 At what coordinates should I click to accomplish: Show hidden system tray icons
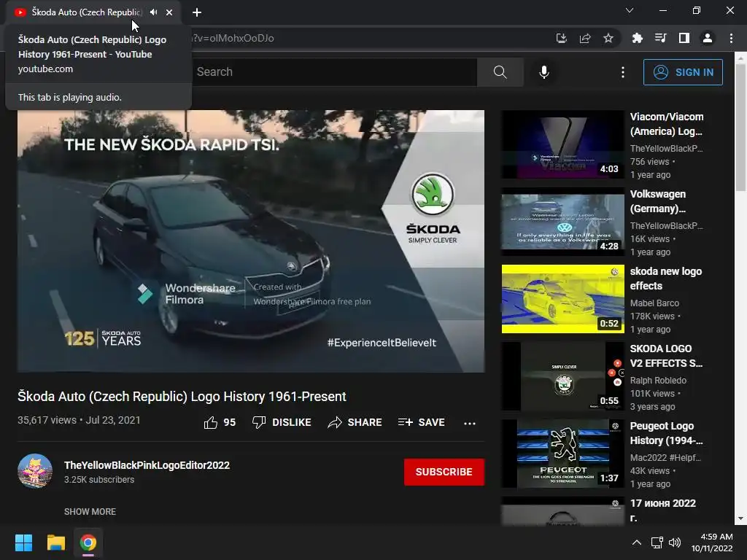[x=636, y=542]
